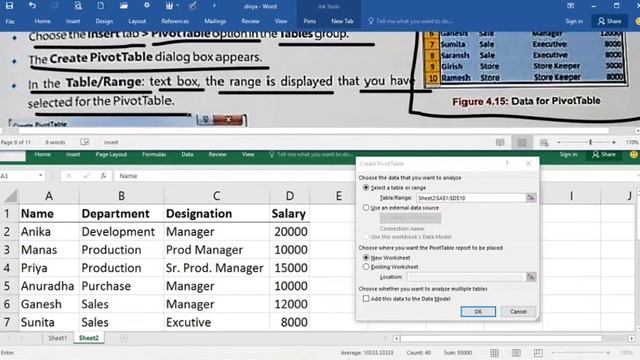Image resolution: width=640 pixels, height=360 pixels.
Task: Click the smiley feedback icon in Excel
Action: pos(633,154)
